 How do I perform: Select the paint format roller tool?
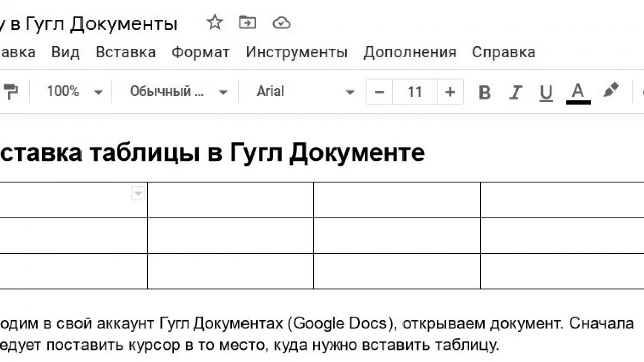(11, 92)
